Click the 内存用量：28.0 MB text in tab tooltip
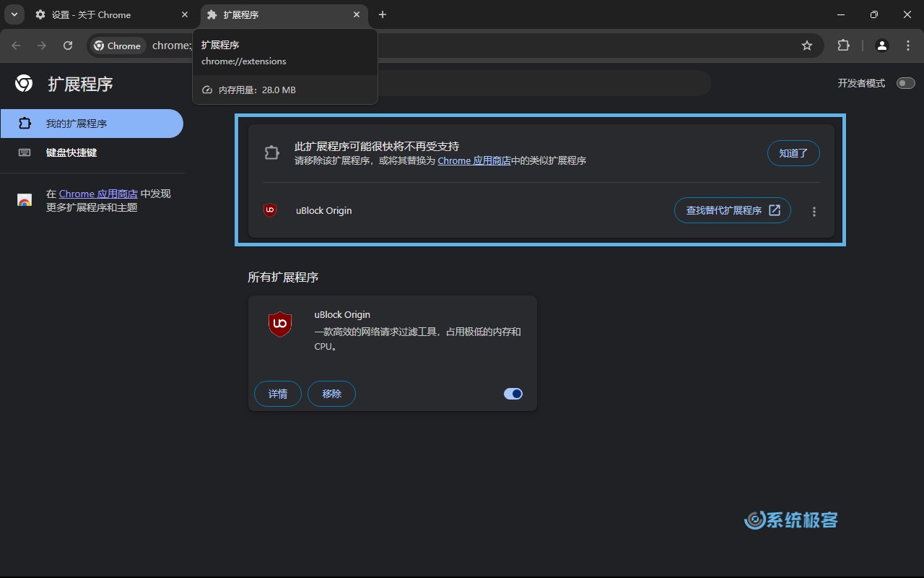924x578 pixels. [257, 90]
